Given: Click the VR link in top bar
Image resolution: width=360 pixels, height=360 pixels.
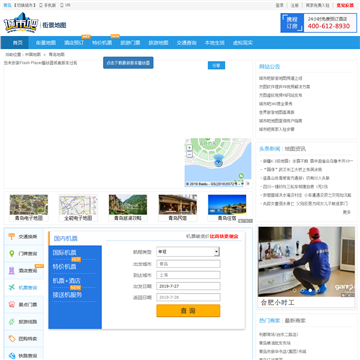Looking at the screenshot, I should [x=65, y=5].
